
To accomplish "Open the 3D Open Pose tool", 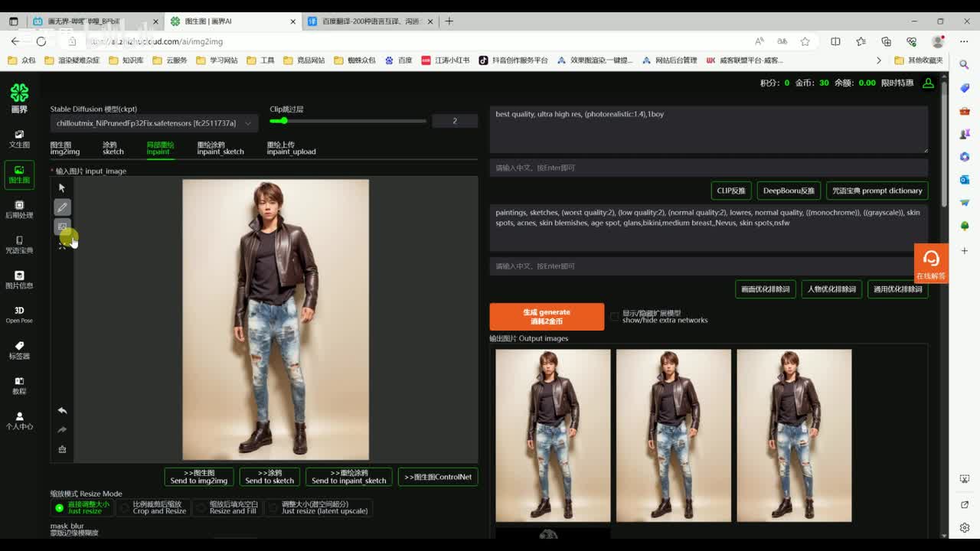I will pyautogui.click(x=19, y=315).
